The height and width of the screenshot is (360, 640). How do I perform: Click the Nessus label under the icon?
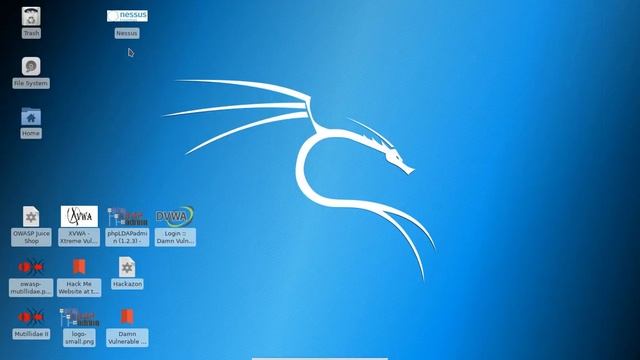[127, 33]
